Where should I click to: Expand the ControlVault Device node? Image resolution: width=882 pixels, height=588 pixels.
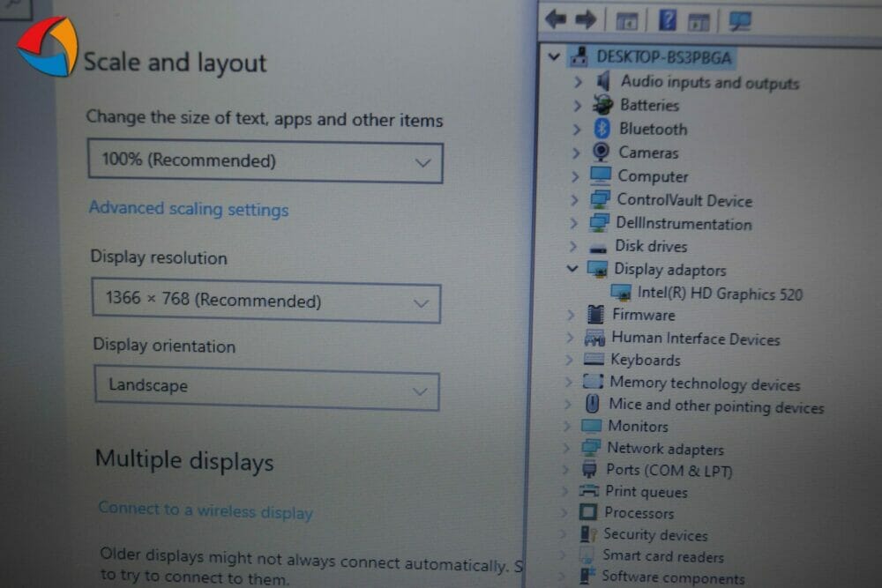574,199
